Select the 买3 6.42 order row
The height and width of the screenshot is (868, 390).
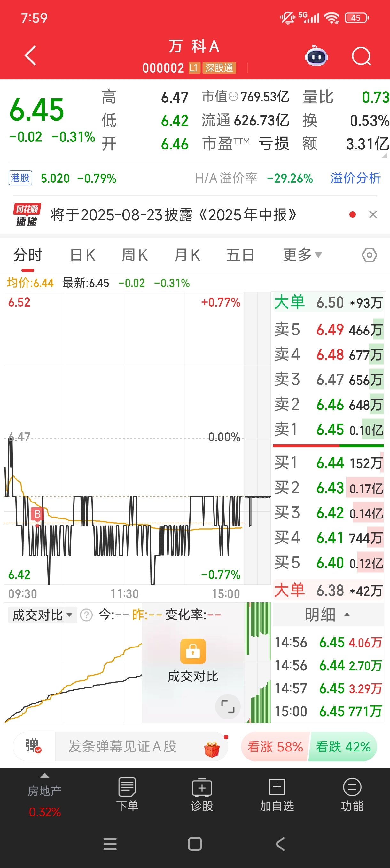pyautogui.click(x=328, y=512)
